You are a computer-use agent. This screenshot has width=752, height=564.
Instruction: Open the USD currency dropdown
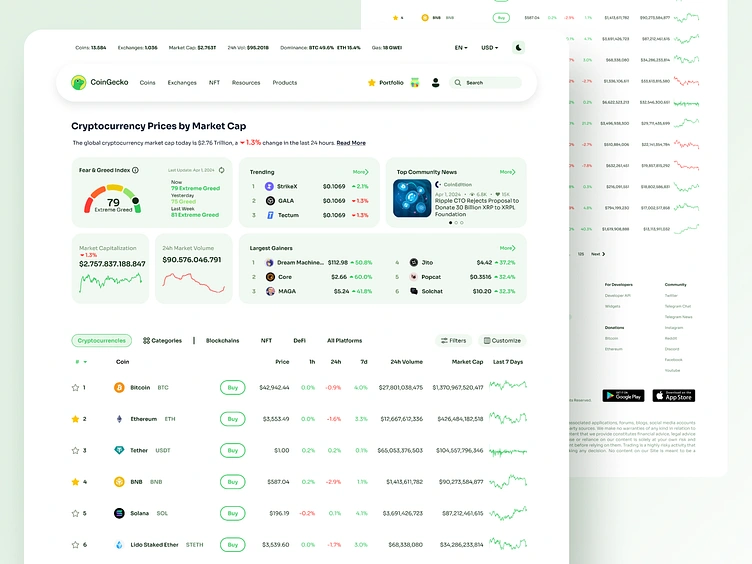(x=490, y=47)
